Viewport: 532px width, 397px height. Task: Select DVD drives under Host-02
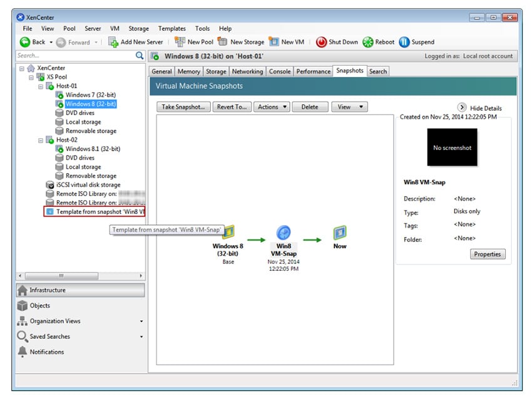tap(80, 158)
